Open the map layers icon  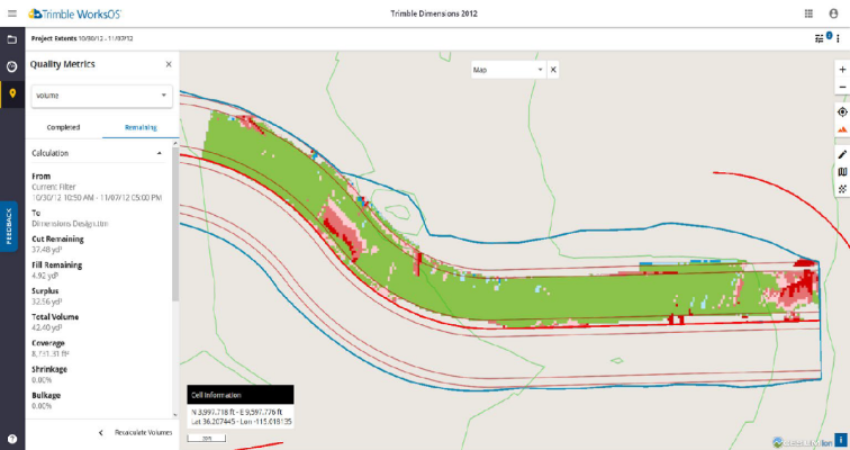842,172
